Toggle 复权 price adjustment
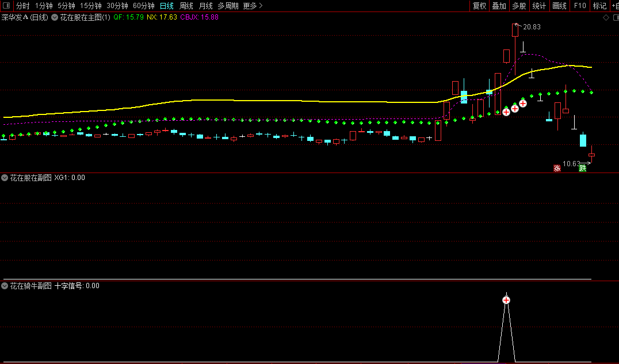The width and height of the screenshot is (619, 364). coord(479,6)
